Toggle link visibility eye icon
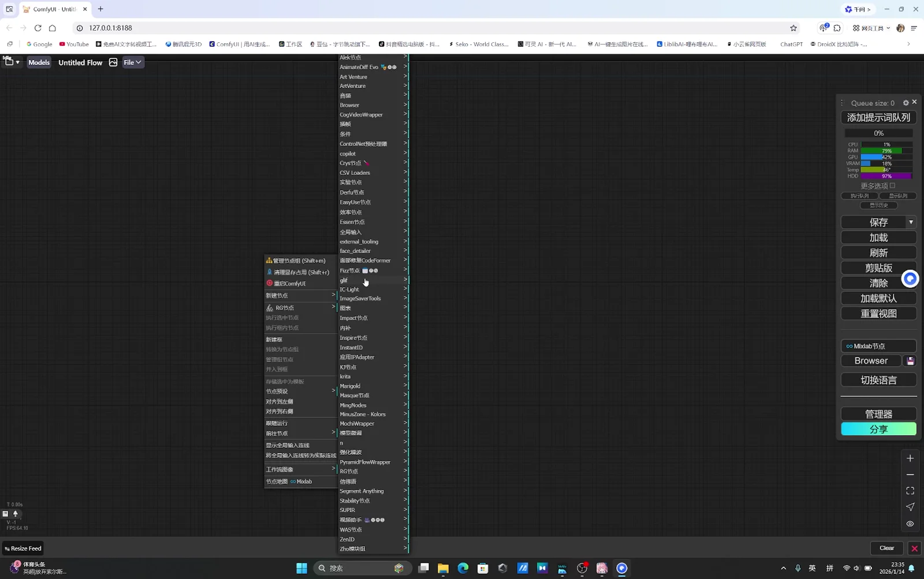The width and height of the screenshot is (924, 579). tap(910, 524)
